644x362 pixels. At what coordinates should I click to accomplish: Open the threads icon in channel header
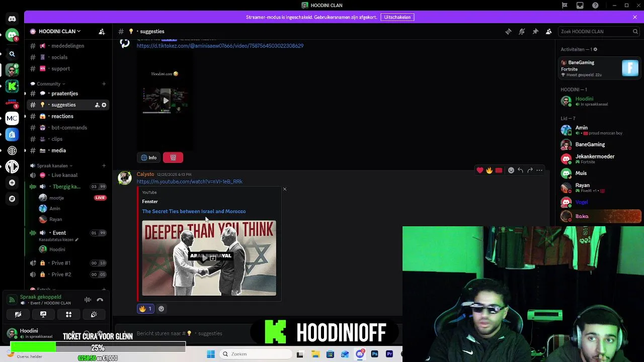coord(508,31)
